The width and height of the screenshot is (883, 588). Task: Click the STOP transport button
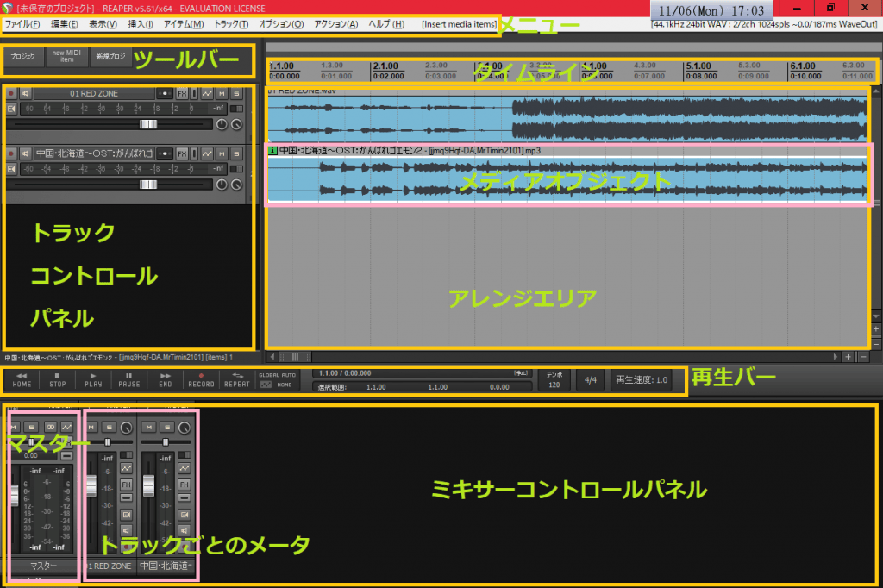(x=58, y=379)
